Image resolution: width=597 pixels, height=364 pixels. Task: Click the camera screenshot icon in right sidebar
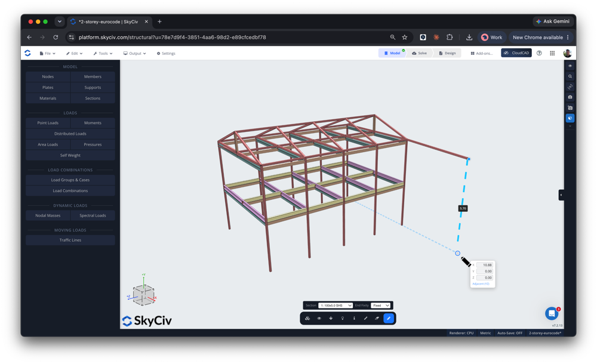pyautogui.click(x=570, y=97)
